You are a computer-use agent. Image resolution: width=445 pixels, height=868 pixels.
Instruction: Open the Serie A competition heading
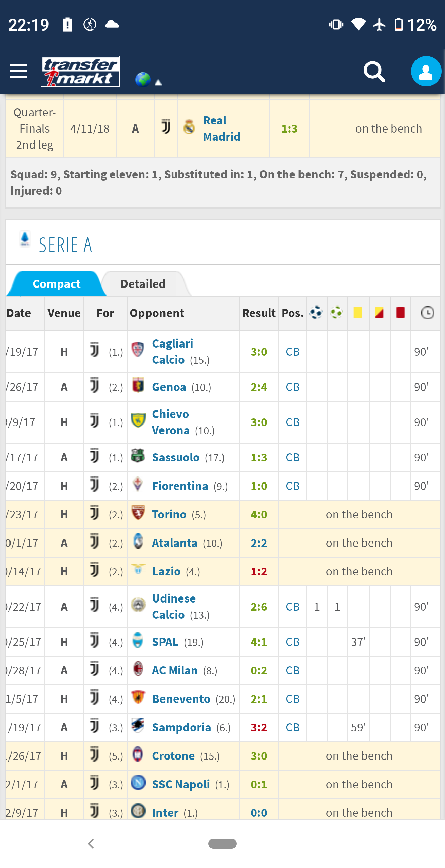65,245
